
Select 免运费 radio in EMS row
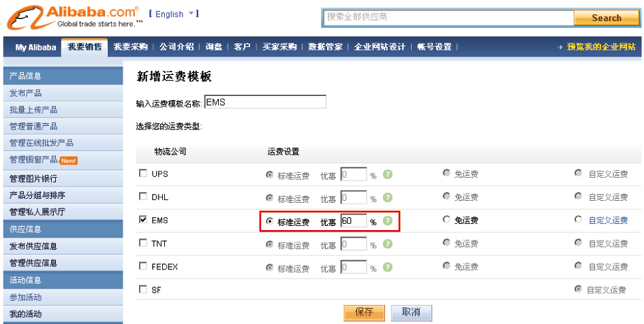tap(446, 219)
